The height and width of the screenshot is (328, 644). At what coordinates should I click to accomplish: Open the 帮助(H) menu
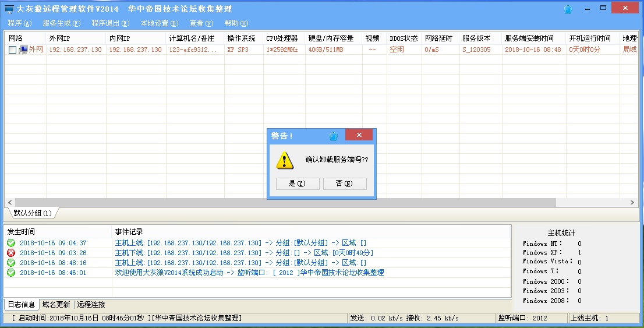[x=236, y=23]
